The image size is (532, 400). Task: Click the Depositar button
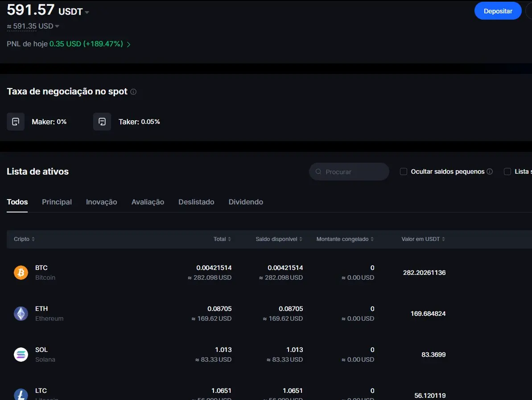pos(498,11)
